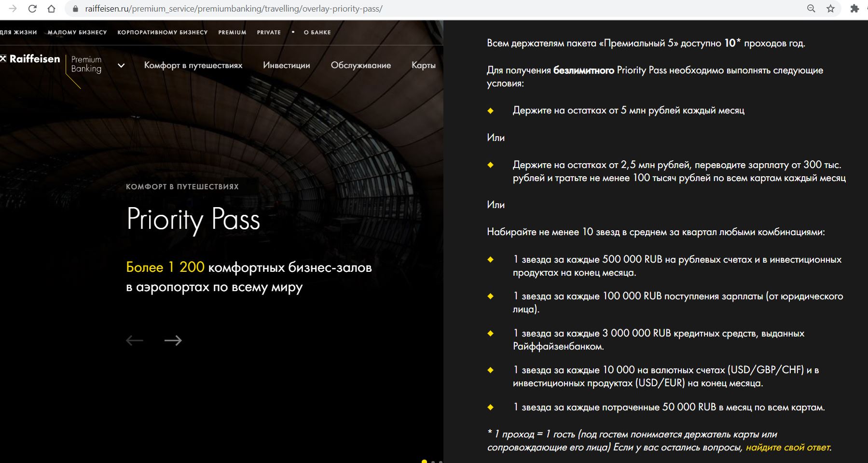Click the Premium Banking label
This screenshot has width=868, height=463.
click(86, 64)
